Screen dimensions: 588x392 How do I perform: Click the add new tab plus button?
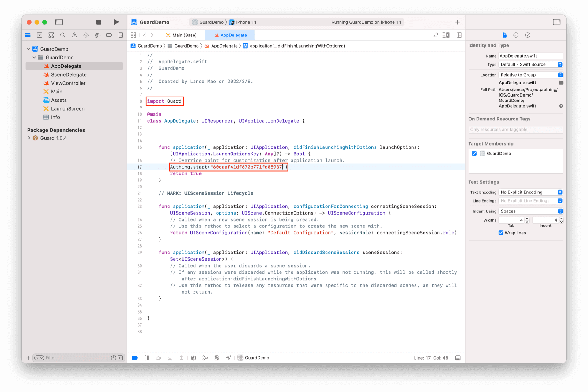point(457,22)
